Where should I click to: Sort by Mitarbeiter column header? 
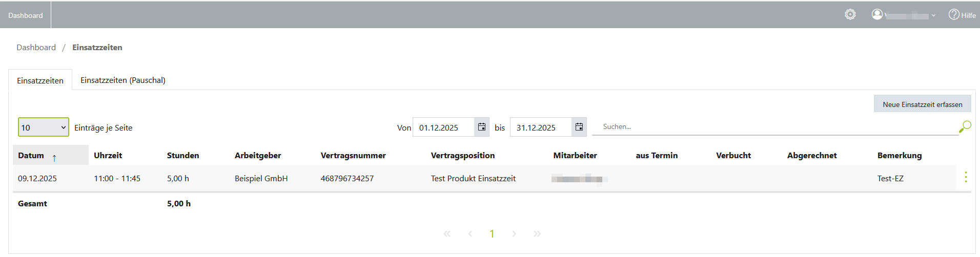click(x=575, y=155)
